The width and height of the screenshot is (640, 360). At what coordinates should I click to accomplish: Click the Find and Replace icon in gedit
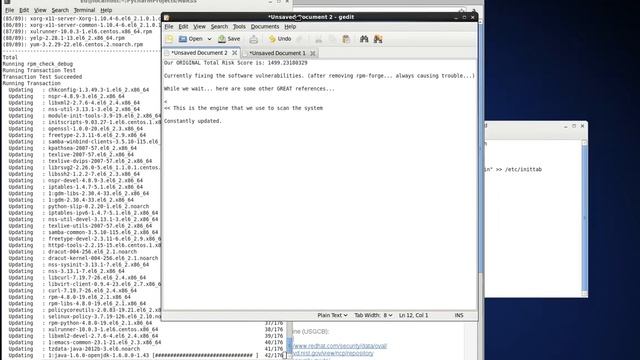click(x=378, y=39)
